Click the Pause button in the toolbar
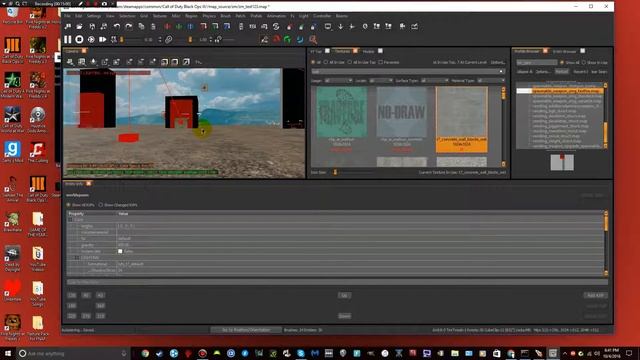640x360 pixels. click(x=68, y=39)
